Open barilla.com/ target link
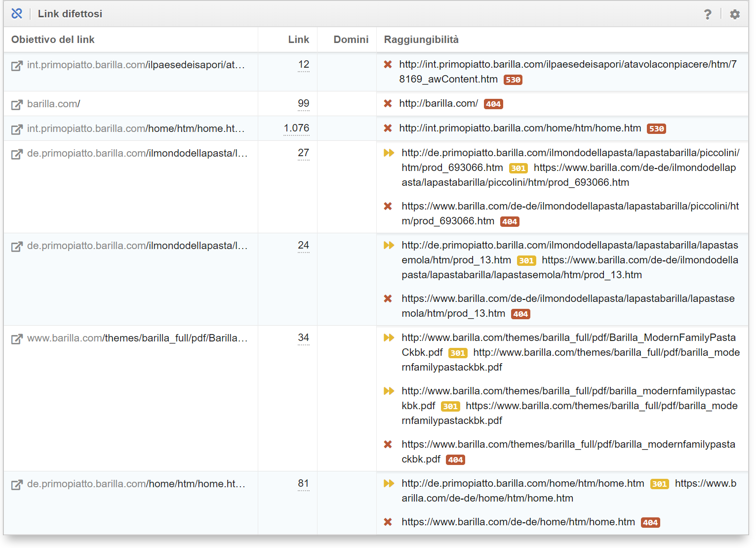The width and height of the screenshot is (756, 548). coord(53,104)
